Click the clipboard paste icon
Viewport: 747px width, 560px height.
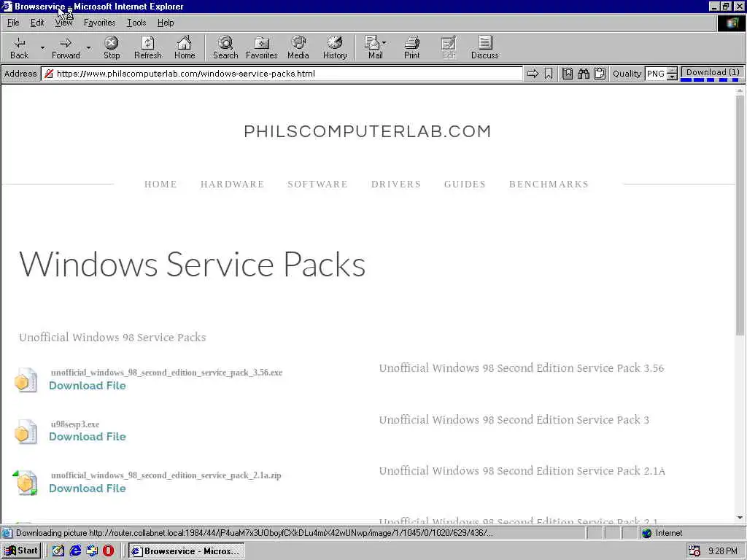coord(600,74)
